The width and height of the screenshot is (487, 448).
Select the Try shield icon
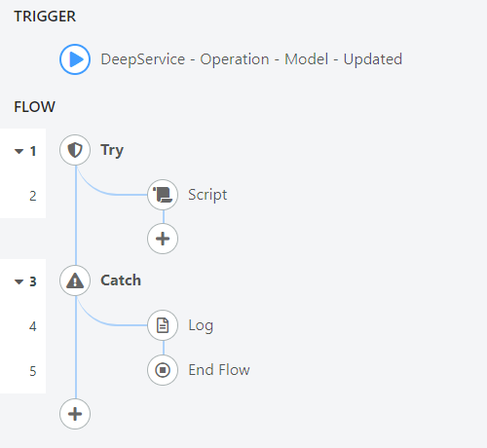tap(75, 150)
